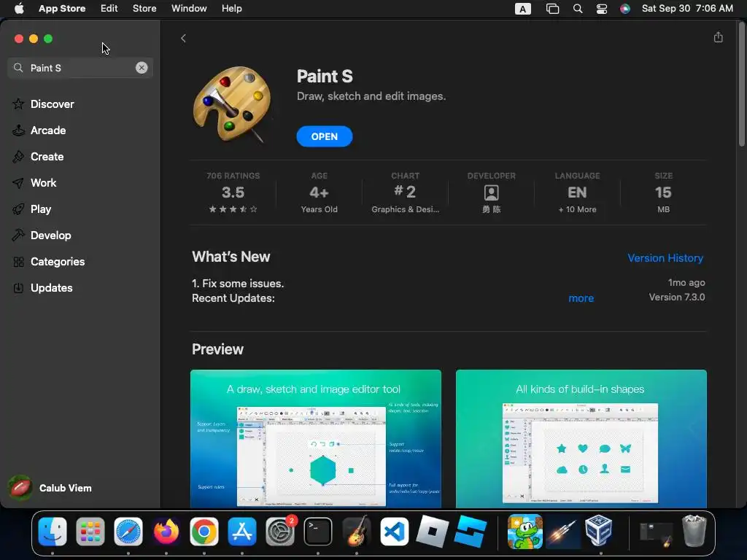Open the Trash in the Dock
The width and height of the screenshot is (747, 560).
click(694, 532)
